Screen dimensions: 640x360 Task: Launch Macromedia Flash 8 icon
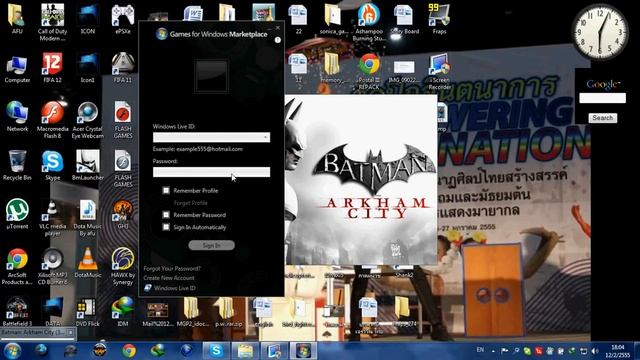[x=52, y=120]
